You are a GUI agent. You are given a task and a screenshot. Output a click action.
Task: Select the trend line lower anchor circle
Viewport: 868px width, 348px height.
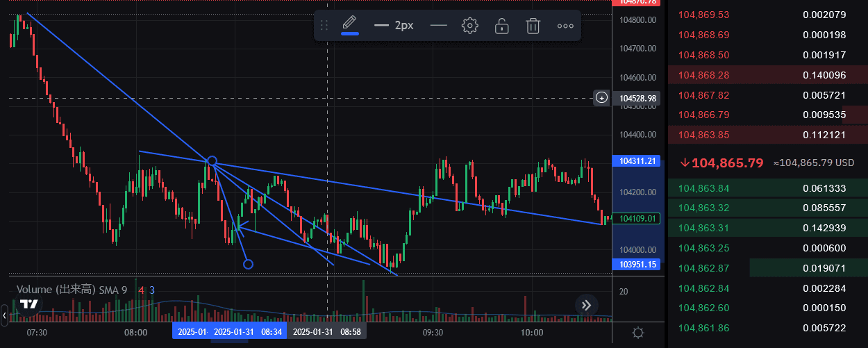click(248, 264)
